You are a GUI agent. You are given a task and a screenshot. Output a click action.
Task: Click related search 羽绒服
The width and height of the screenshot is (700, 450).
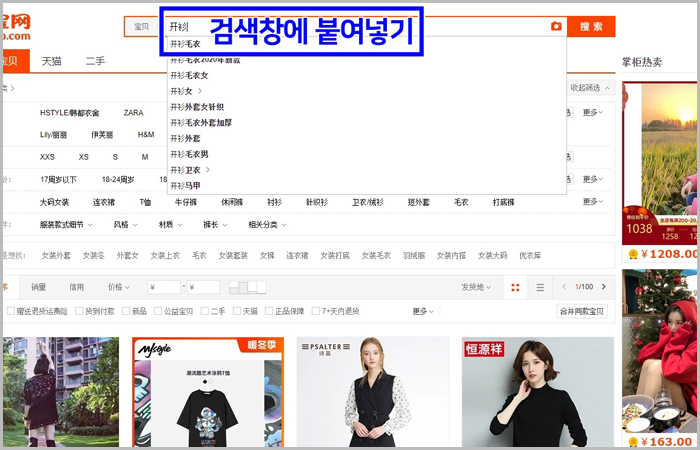(x=414, y=255)
